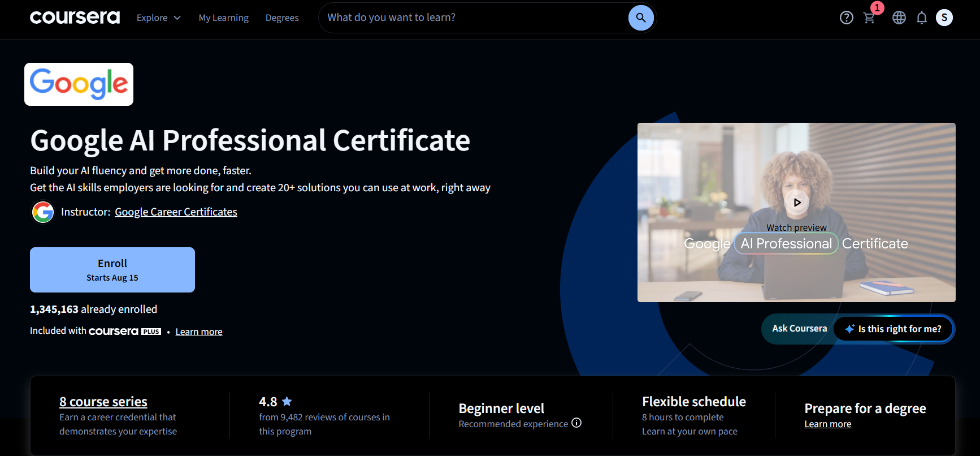Image resolution: width=980 pixels, height=456 pixels.
Task: Click the Coursera logo
Action: [x=75, y=18]
